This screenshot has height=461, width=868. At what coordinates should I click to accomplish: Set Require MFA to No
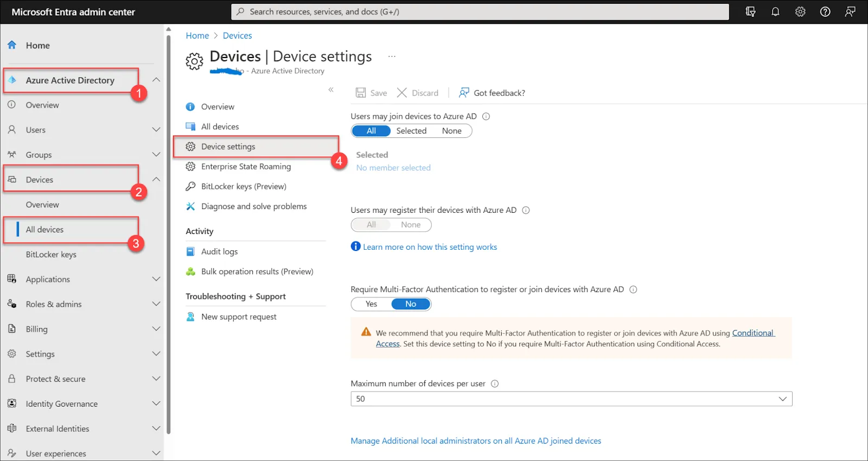411,304
